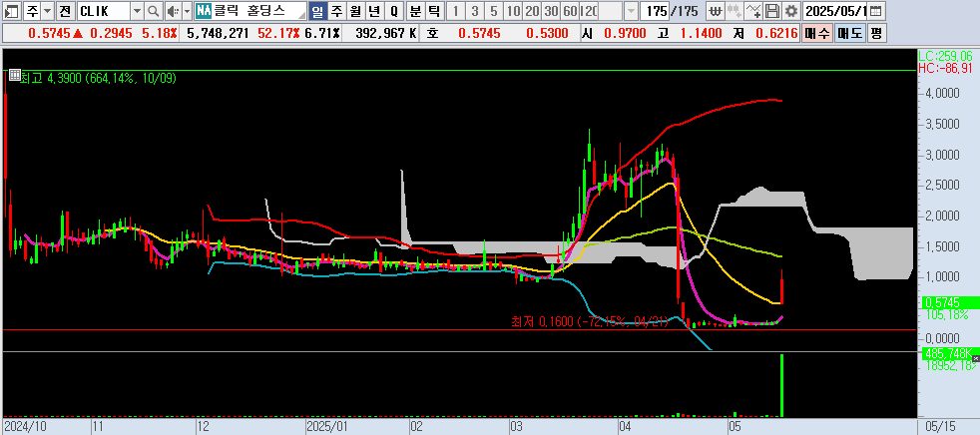The image size is (980, 435).
Task: Open the dropdown arrow beside speaker icon
Action: pos(187,11)
